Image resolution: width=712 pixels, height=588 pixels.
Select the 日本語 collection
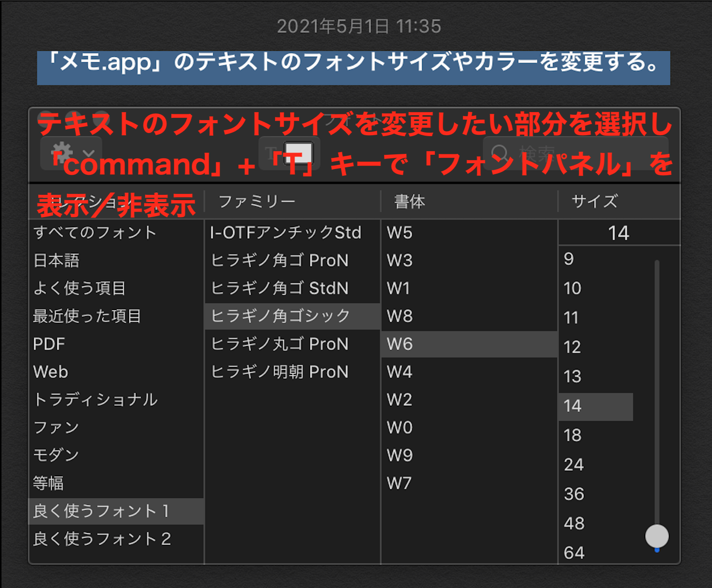(x=116, y=261)
